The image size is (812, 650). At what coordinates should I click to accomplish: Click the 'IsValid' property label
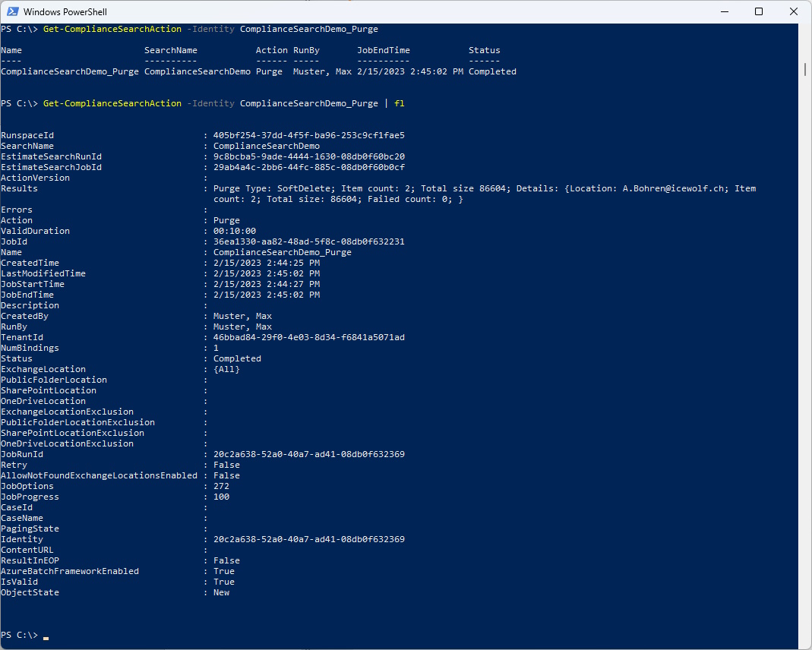pos(20,582)
